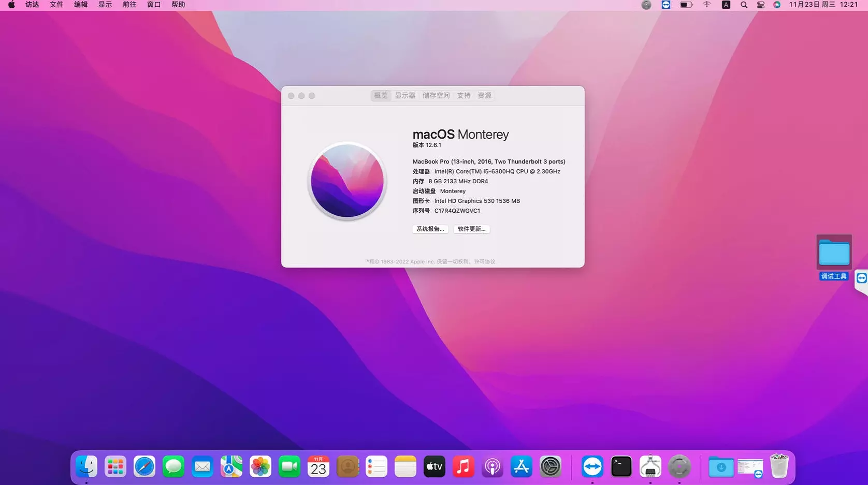Click the 系统报告 button

click(430, 229)
